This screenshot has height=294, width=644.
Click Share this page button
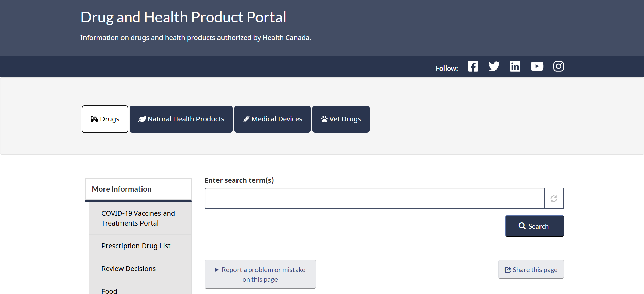[x=531, y=270]
